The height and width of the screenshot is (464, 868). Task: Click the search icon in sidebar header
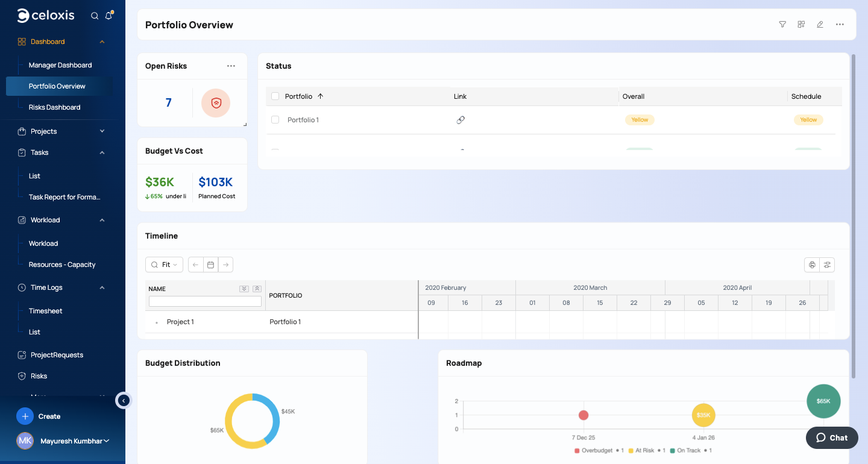pyautogui.click(x=95, y=16)
